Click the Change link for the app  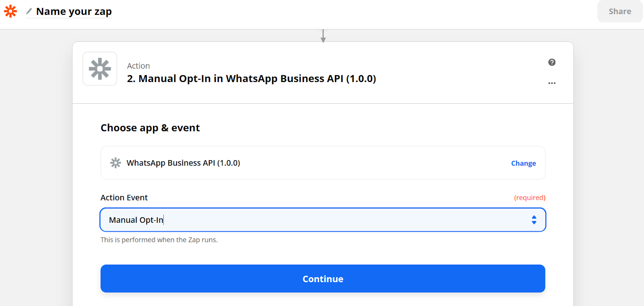click(x=523, y=163)
